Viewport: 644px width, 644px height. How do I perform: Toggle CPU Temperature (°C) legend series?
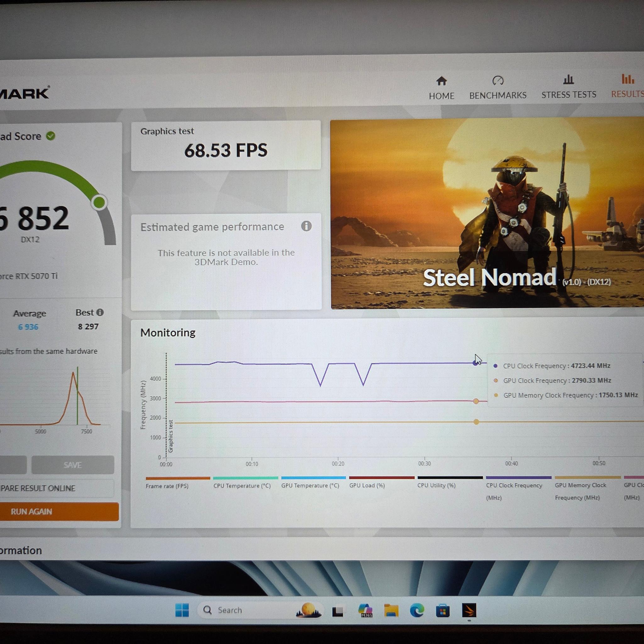(245, 482)
